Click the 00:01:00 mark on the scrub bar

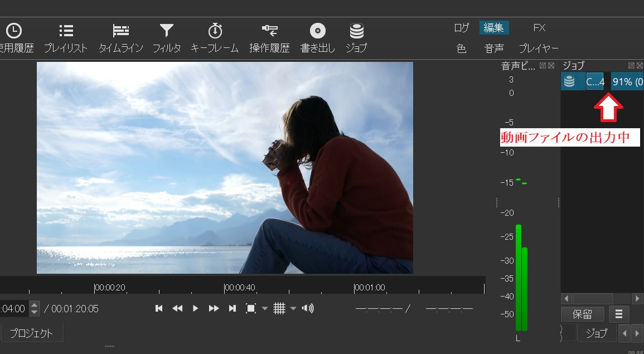370,288
